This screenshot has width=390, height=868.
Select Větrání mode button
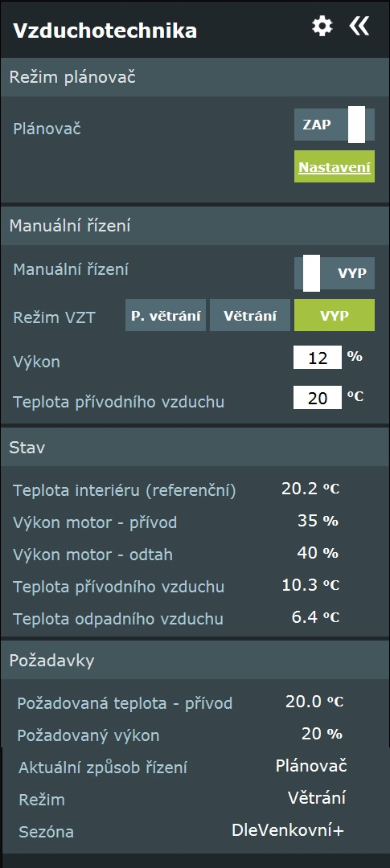[250, 316]
